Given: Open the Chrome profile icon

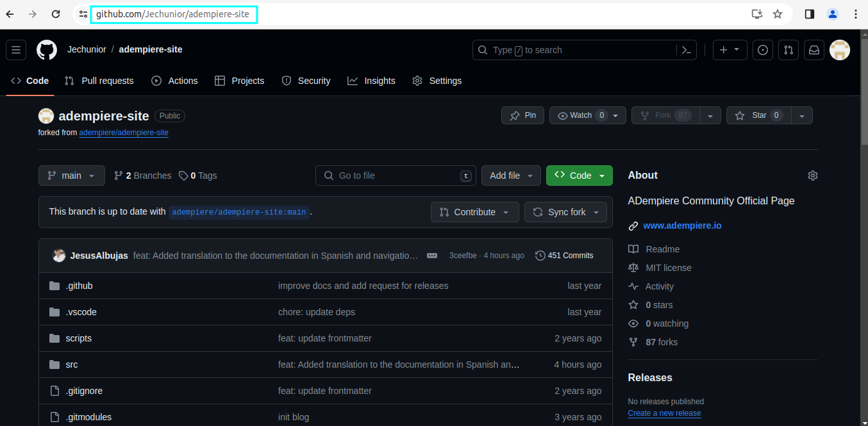Looking at the screenshot, I should [x=833, y=14].
